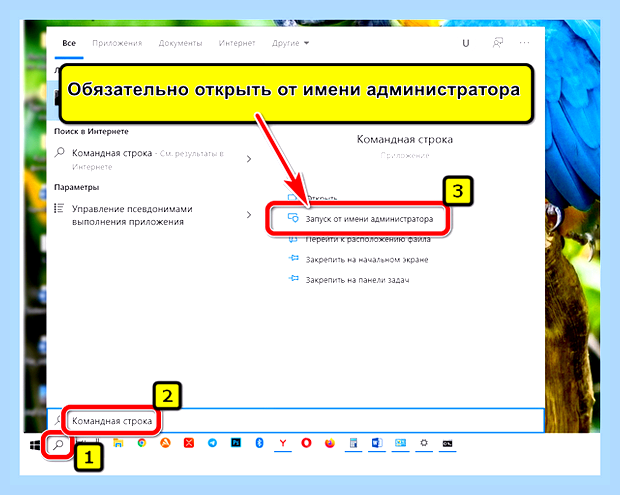Launch Google Chrome from the taskbar
The width and height of the screenshot is (620, 495).
(x=142, y=443)
